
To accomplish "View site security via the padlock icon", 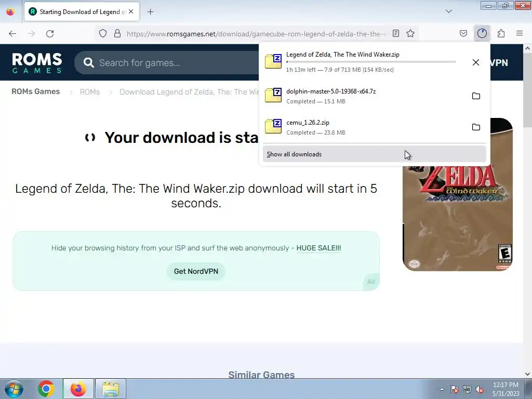I will pyautogui.click(x=117, y=34).
